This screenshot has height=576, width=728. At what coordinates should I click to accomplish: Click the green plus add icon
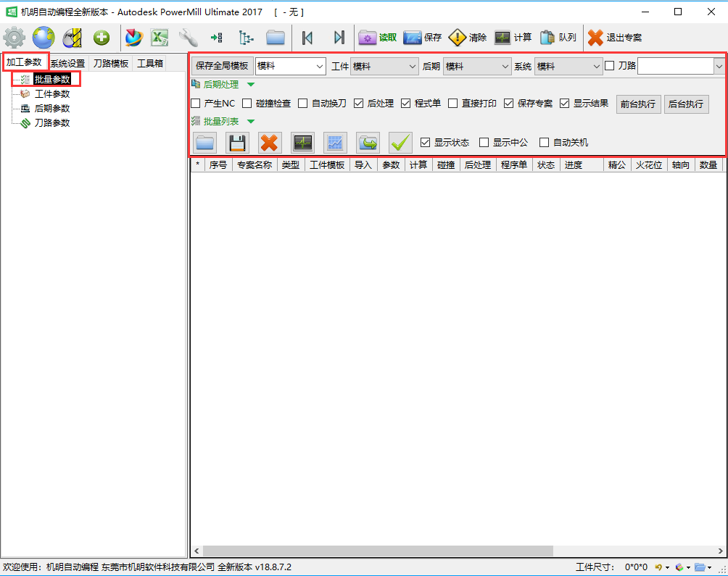102,38
